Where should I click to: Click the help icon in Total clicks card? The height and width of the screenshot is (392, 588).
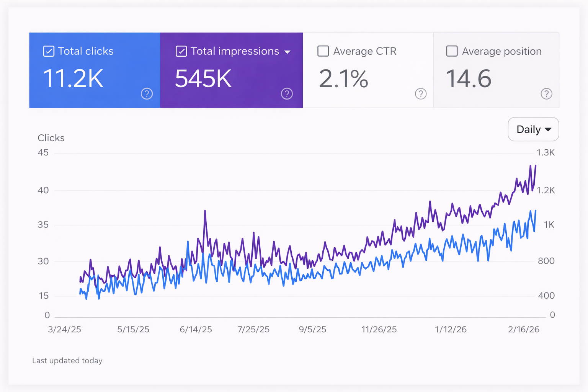coord(147,94)
